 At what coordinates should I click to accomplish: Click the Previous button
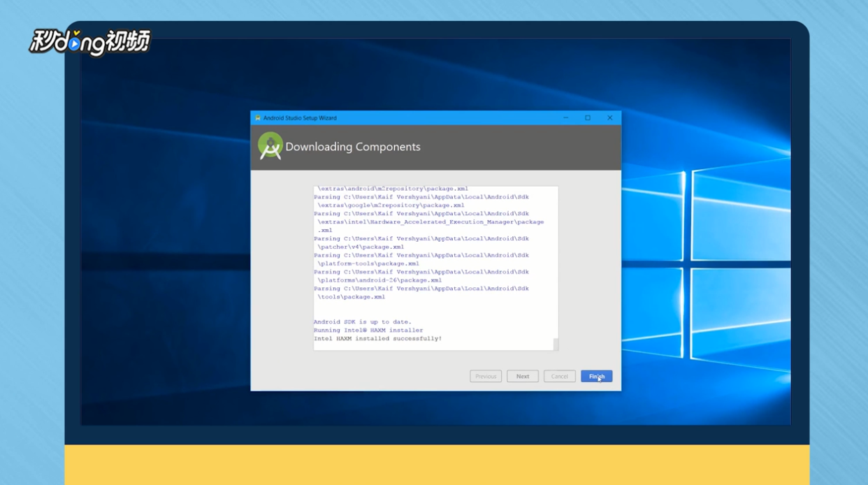[x=486, y=376]
